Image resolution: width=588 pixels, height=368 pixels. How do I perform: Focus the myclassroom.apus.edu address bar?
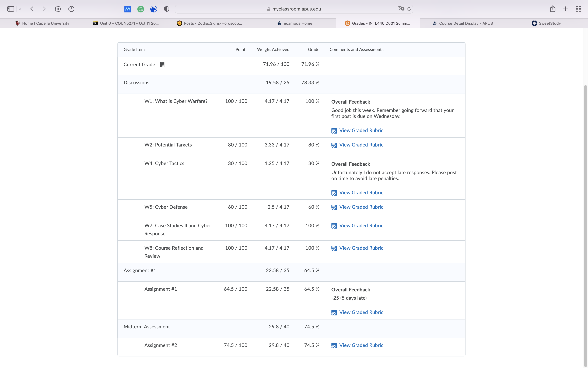coord(294,9)
